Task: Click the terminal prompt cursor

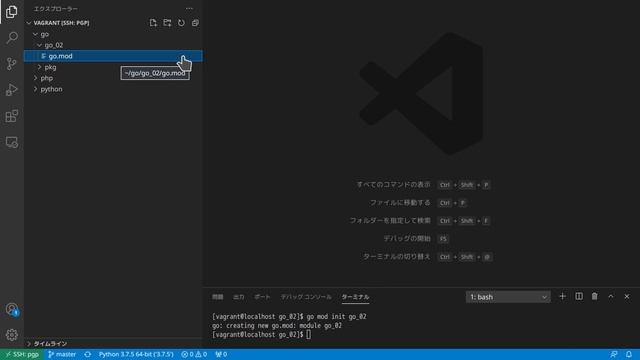Action: (x=309, y=335)
